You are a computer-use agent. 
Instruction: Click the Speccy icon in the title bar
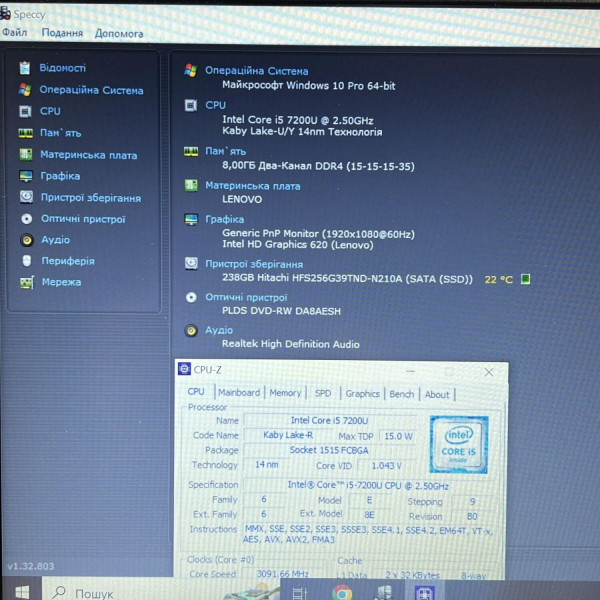(x=5, y=14)
